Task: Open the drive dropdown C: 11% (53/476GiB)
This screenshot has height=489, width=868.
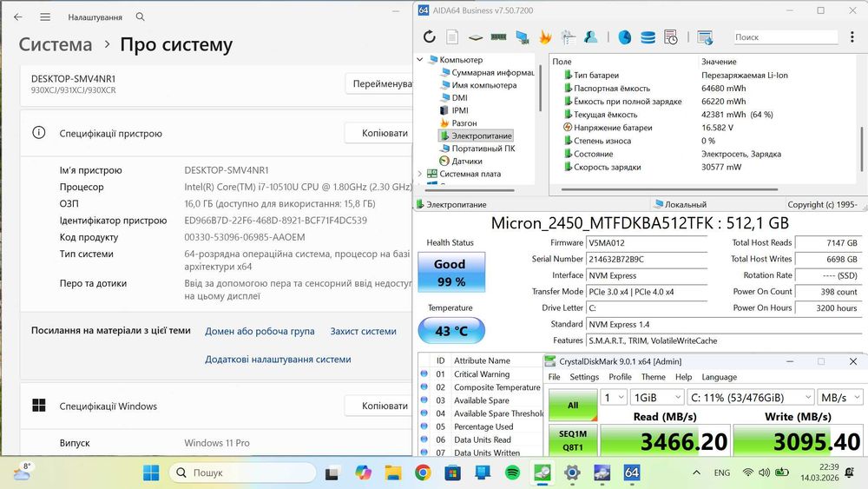Action: [x=751, y=397]
